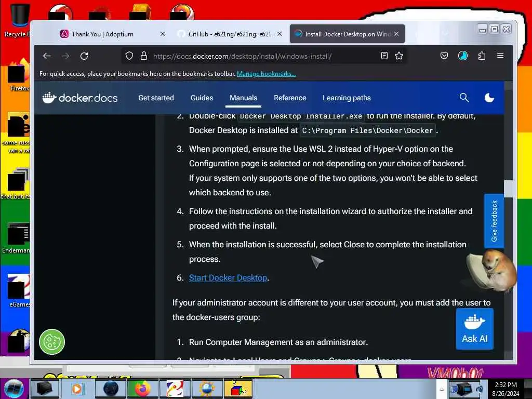
Task: Open the Save to Pocket button
Action: coord(444,56)
